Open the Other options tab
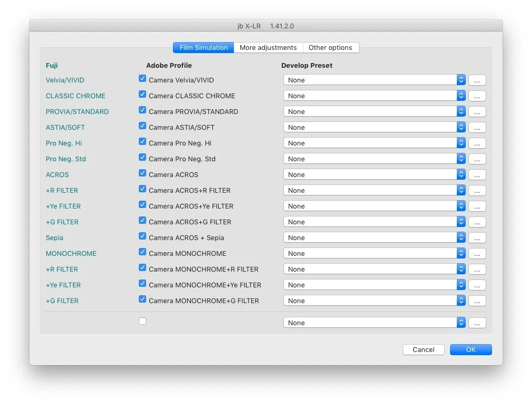 pos(331,47)
